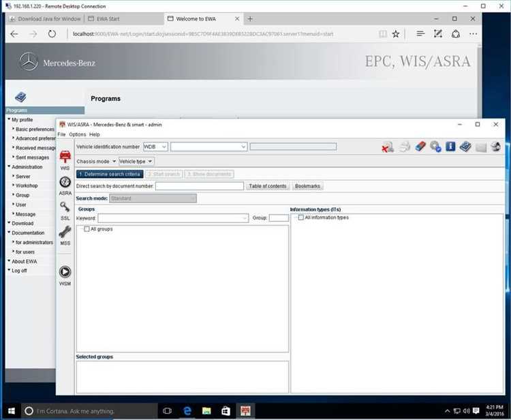
Task: Open the Help menu
Action: point(95,134)
